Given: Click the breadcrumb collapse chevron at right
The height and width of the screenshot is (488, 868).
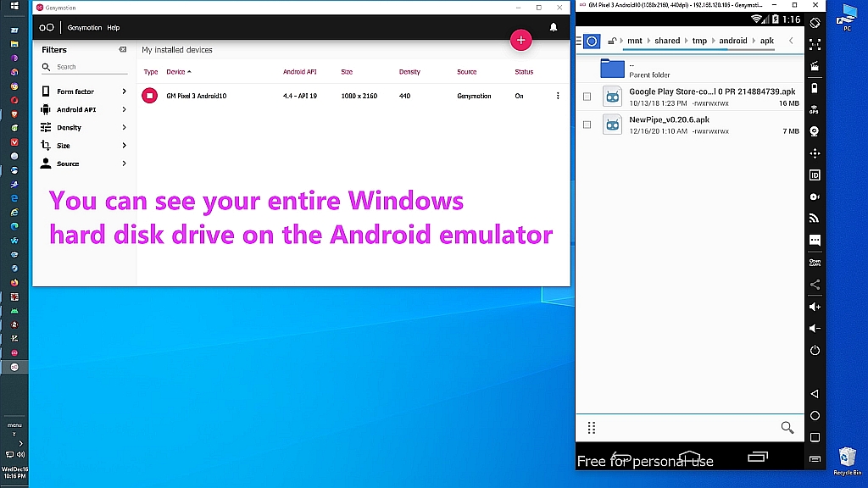Looking at the screenshot, I should click(x=791, y=41).
